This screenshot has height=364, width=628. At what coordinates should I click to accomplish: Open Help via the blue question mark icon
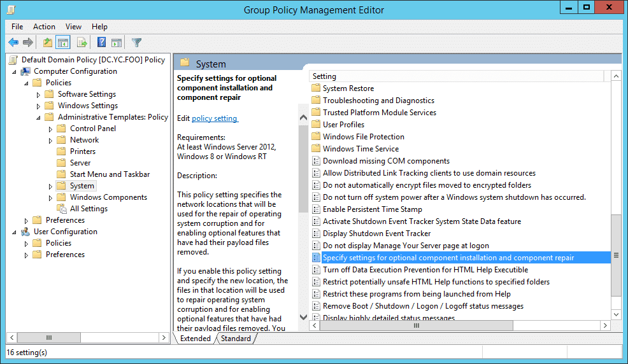[x=101, y=43]
